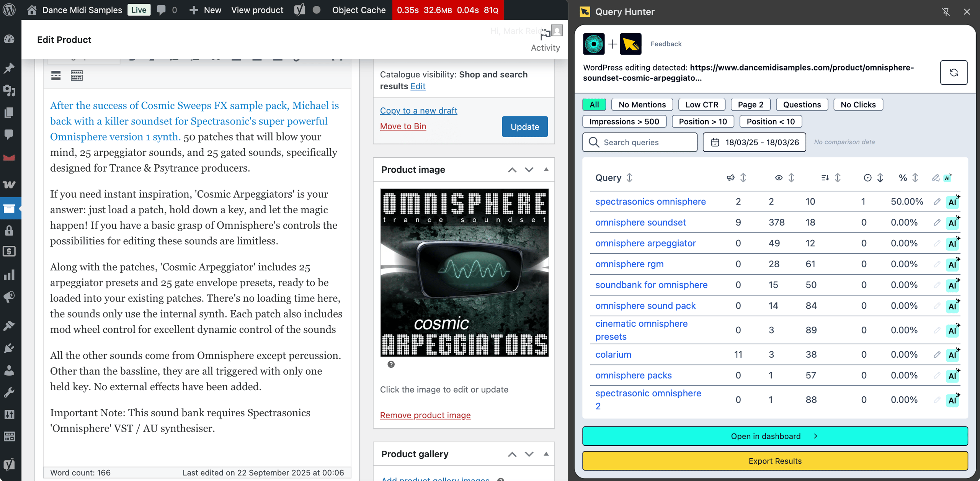
Task: Collapse the Product image panel
Action: pos(546,170)
